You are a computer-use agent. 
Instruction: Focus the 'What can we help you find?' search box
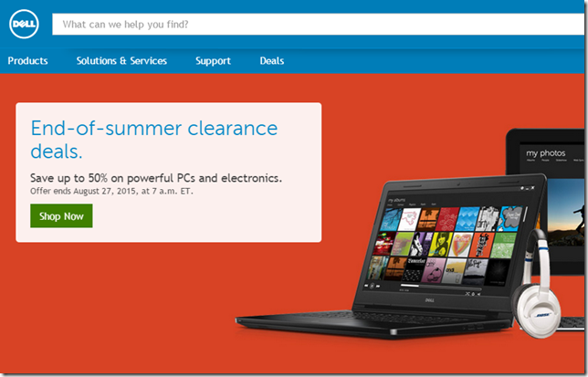click(x=318, y=25)
